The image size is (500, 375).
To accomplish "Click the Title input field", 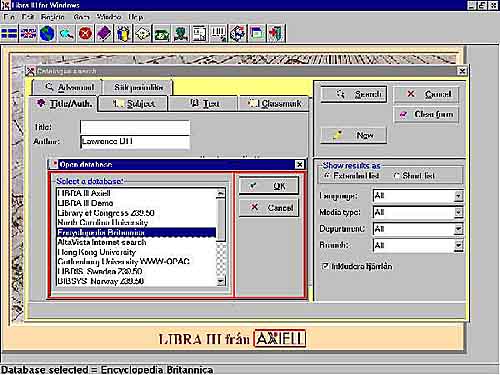I will pyautogui.click(x=135, y=127).
